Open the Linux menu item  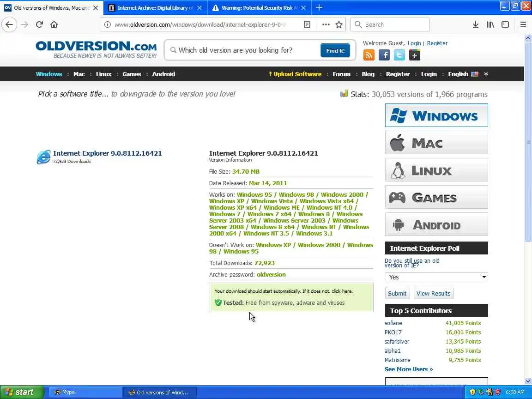[103, 74]
